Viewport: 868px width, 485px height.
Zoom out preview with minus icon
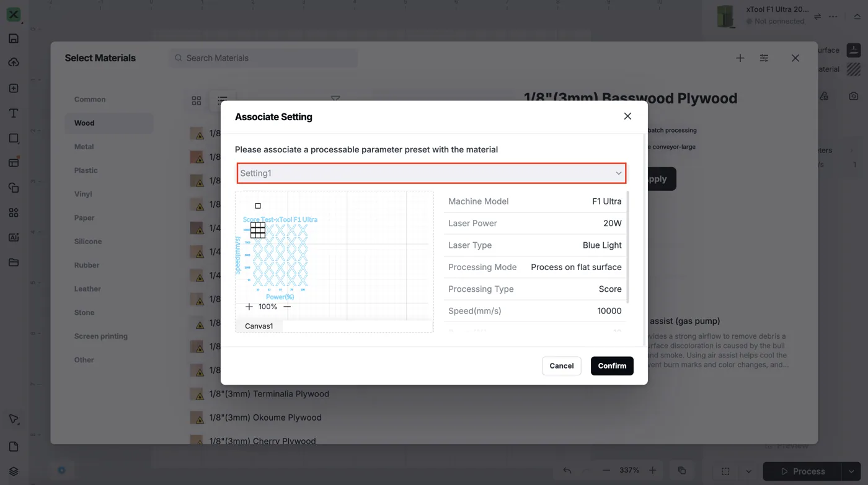287,307
